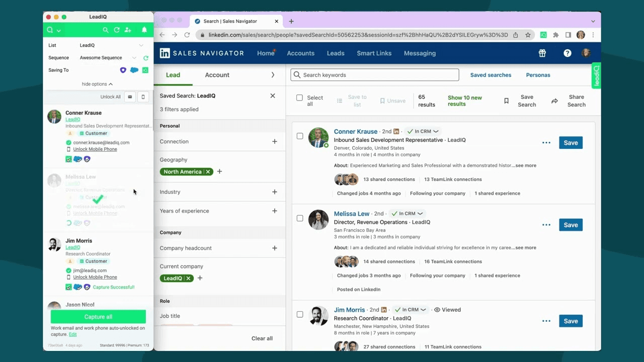
Task: Collapse filter panel with the chevron arrow
Action: point(273,75)
